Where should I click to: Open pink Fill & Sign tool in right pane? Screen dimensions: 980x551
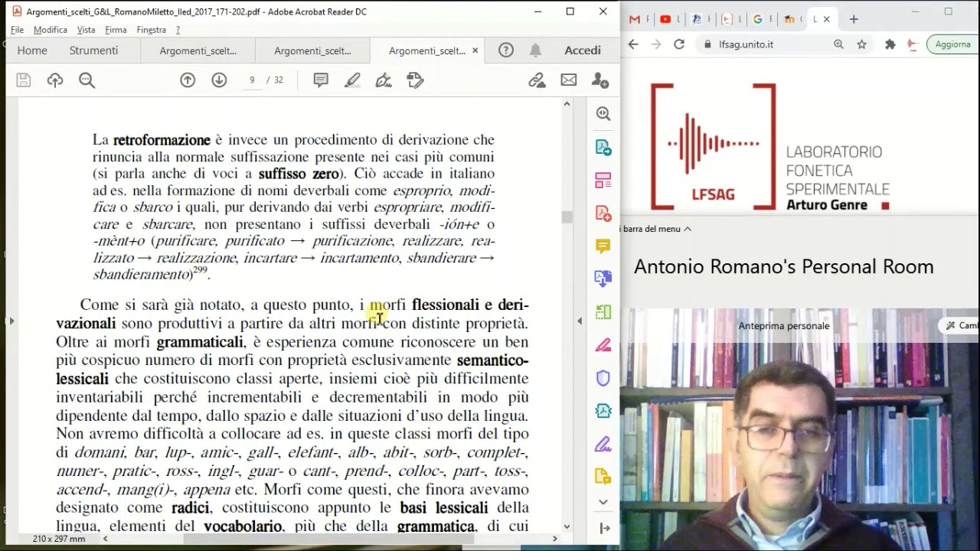pyautogui.click(x=603, y=344)
